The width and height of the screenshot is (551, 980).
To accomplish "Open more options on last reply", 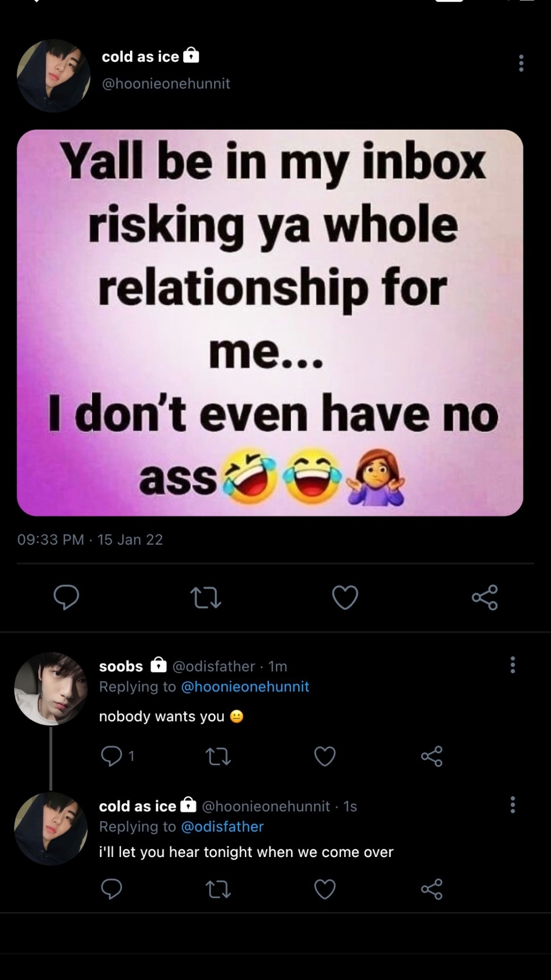I will (x=513, y=805).
